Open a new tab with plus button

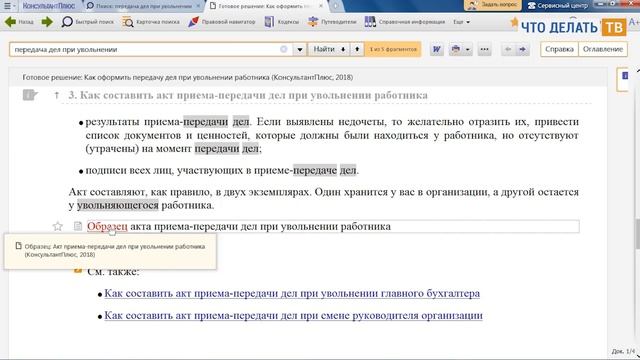(335, 6)
